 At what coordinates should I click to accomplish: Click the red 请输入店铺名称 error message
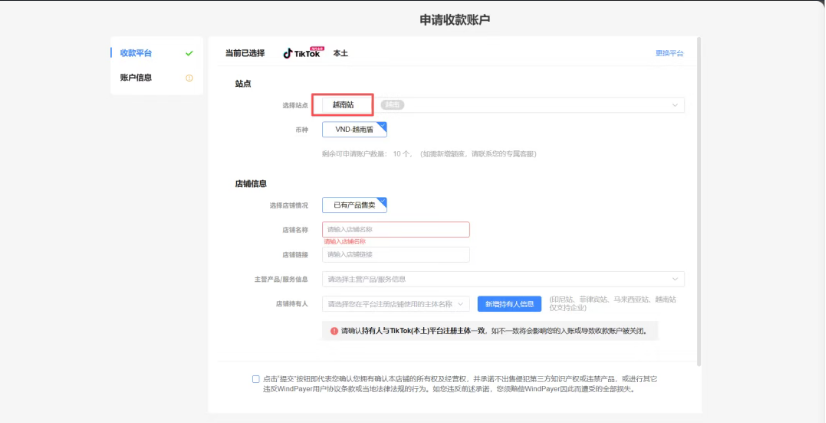pos(345,241)
